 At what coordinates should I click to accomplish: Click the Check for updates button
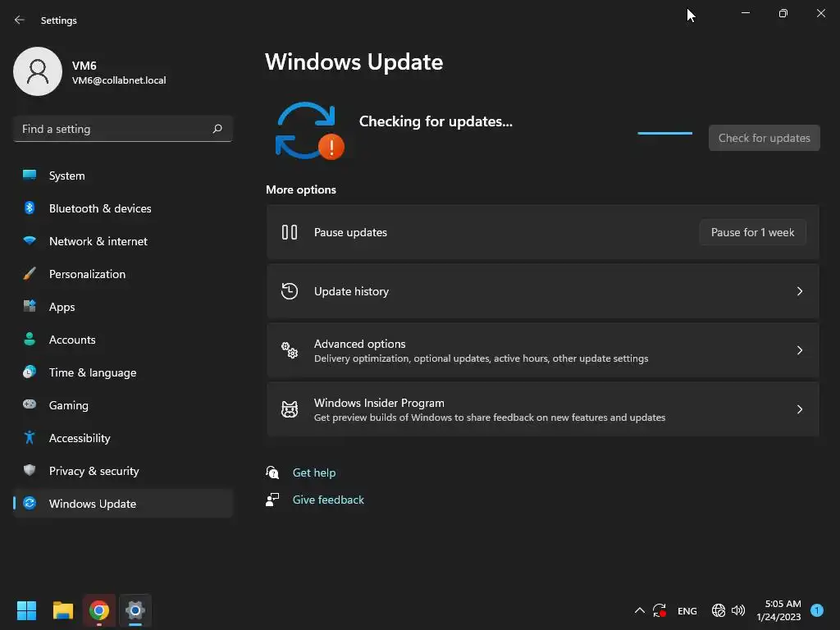pos(764,138)
